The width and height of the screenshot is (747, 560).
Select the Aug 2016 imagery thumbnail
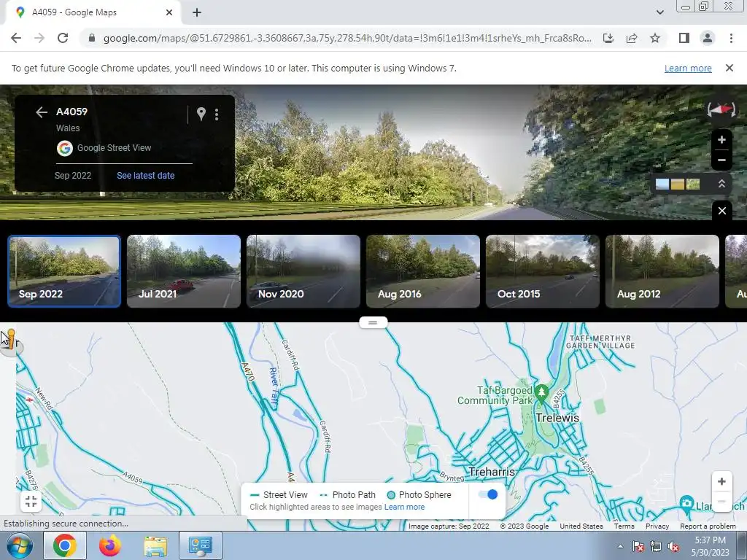point(423,271)
